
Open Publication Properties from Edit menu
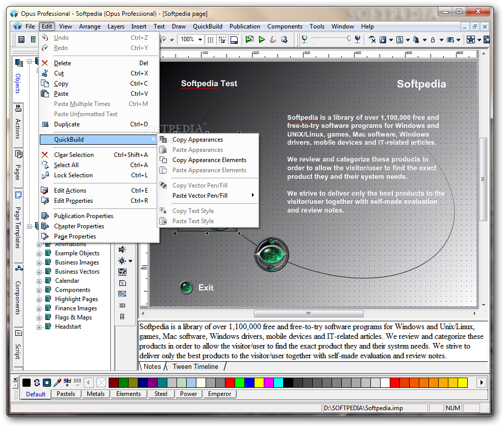click(99, 216)
